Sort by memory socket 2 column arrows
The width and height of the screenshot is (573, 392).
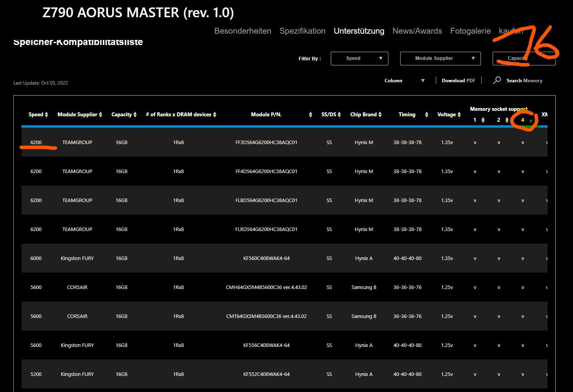[x=507, y=120]
